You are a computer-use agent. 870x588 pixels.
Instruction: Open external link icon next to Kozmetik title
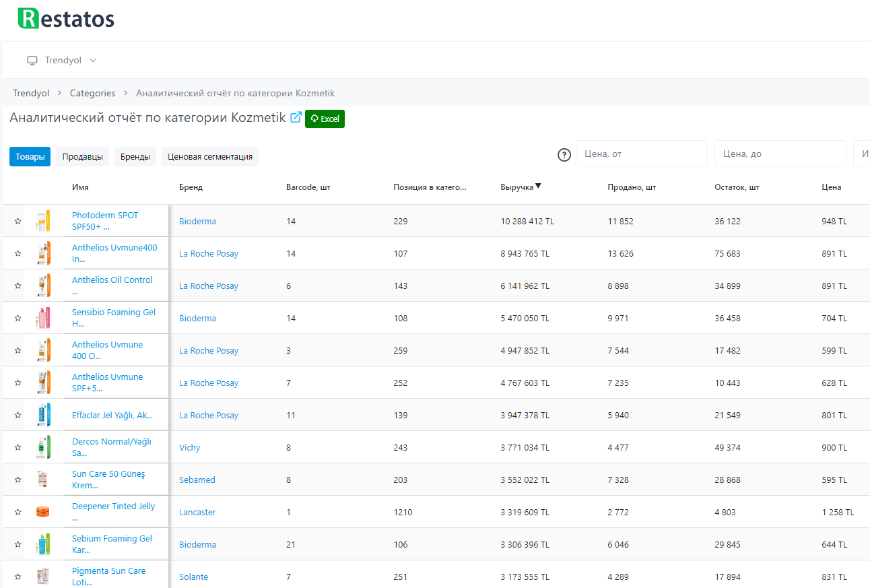click(x=296, y=118)
